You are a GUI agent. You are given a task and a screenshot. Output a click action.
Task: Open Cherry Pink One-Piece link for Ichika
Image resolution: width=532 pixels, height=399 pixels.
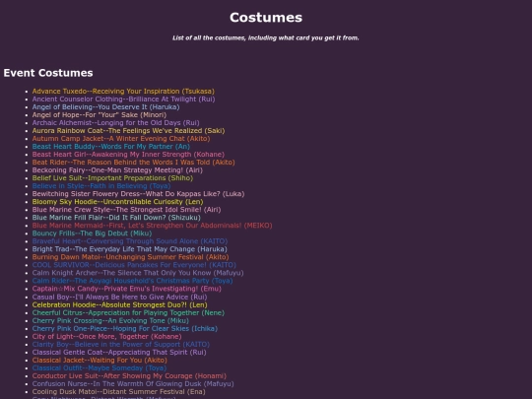tap(125, 328)
